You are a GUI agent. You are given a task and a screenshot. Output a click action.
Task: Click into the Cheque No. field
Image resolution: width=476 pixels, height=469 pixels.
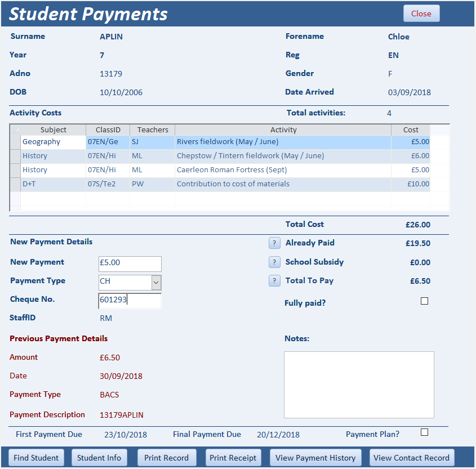pos(130,301)
